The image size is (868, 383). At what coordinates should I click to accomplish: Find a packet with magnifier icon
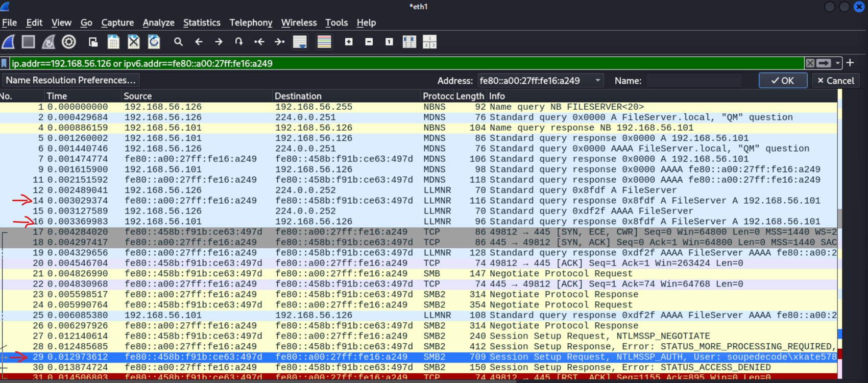point(178,42)
